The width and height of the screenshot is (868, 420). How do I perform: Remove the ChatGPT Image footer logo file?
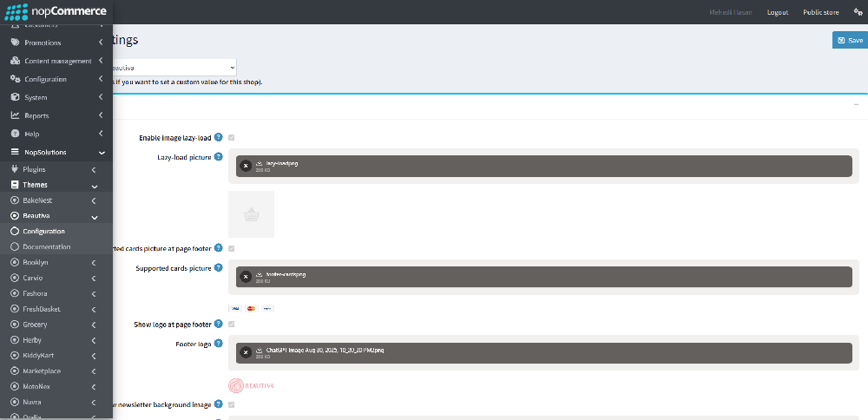tap(245, 352)
